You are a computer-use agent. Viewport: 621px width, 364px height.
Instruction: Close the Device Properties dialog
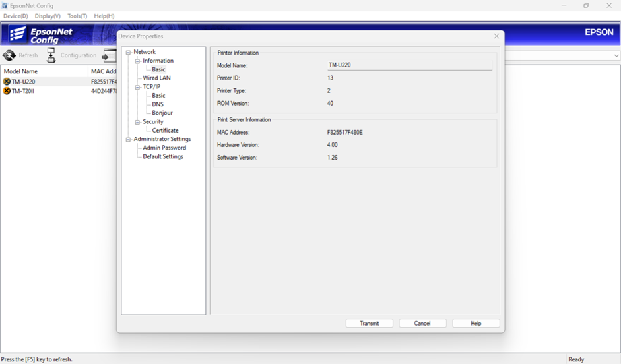tap(497, 36)
